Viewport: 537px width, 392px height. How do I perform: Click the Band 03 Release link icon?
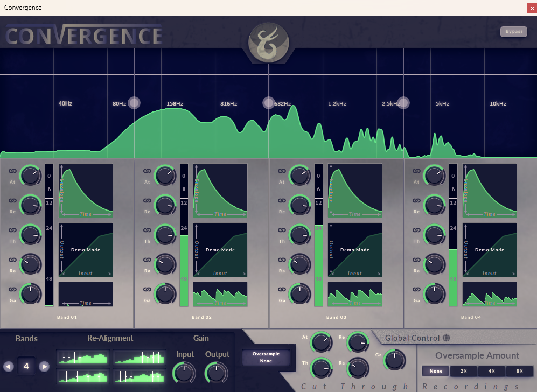click(x=282, y=200)
